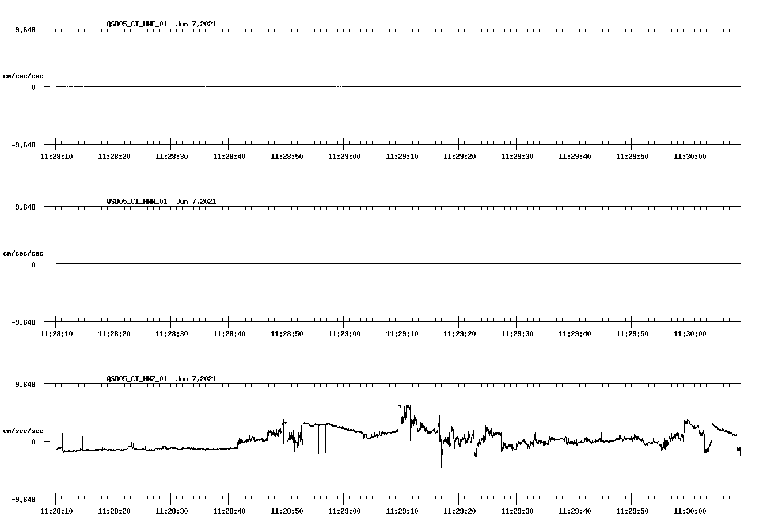Select the -9.648 lower limit on HNZ plot
This screenshot has height=532, width=782.
pos(24,499)
